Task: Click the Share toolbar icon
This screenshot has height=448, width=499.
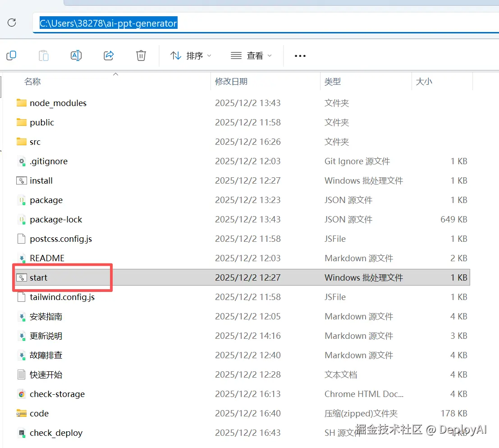Action: (x=109, y=56)
